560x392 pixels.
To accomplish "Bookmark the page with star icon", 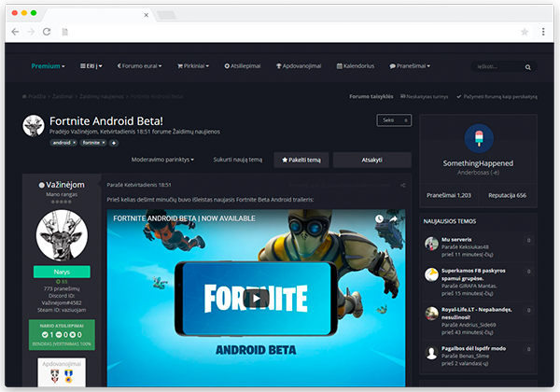I will pyautogui.click(x=525, y=32).
